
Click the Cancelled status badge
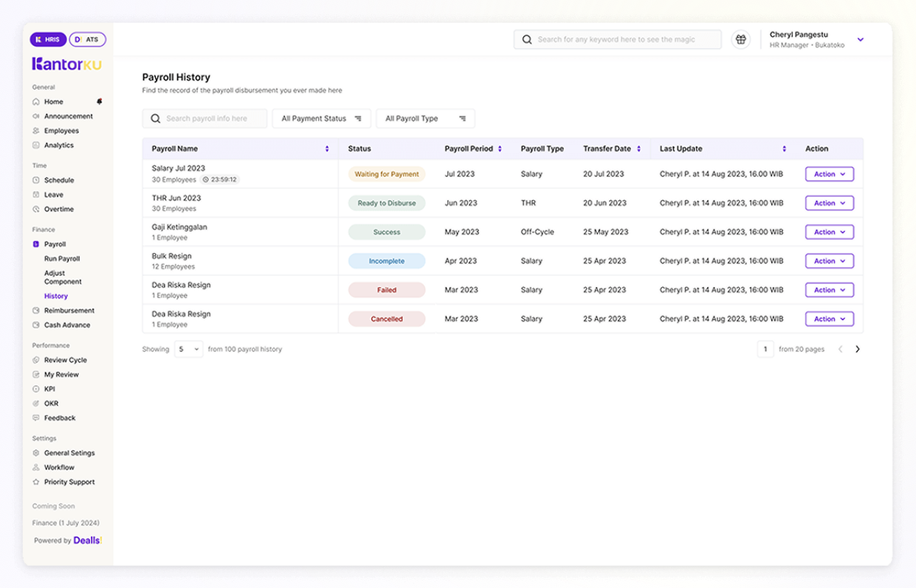[x=387, y=319]
